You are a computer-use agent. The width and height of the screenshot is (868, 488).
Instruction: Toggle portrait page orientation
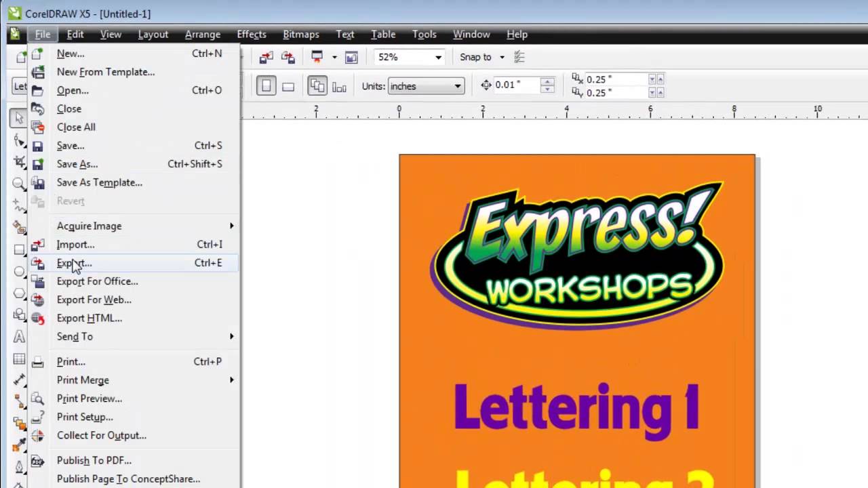[266, 85]
